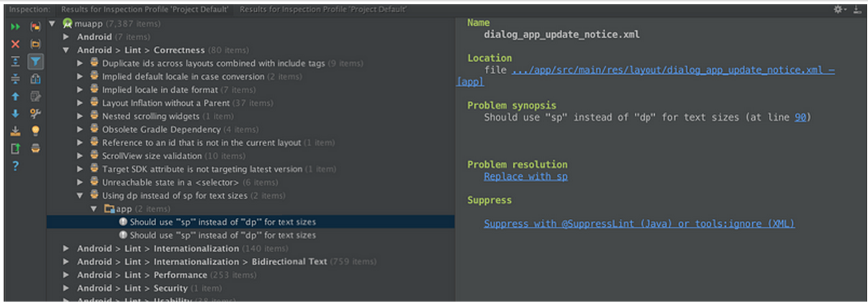Expand Target SDK attribute not targeting latest version
The image size is (868, 303).
(x=81, y=169)
